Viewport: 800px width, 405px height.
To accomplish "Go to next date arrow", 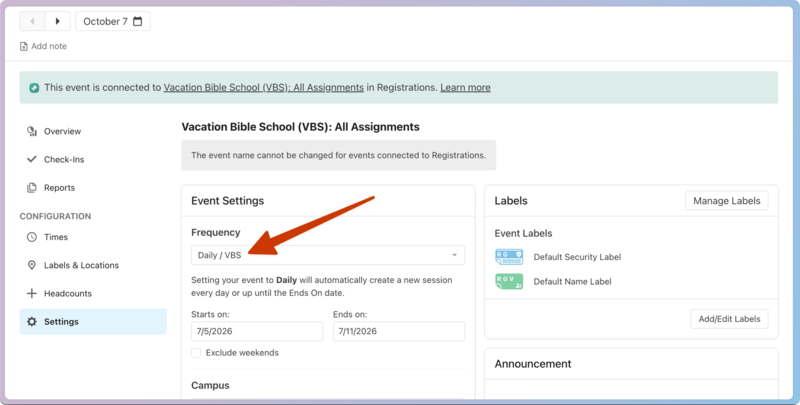I will point(58,21).
